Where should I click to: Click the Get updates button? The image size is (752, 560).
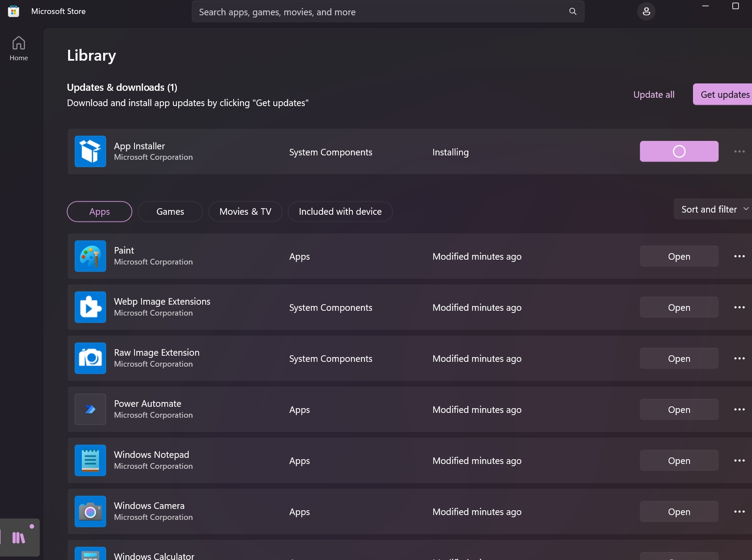[723, 94]
